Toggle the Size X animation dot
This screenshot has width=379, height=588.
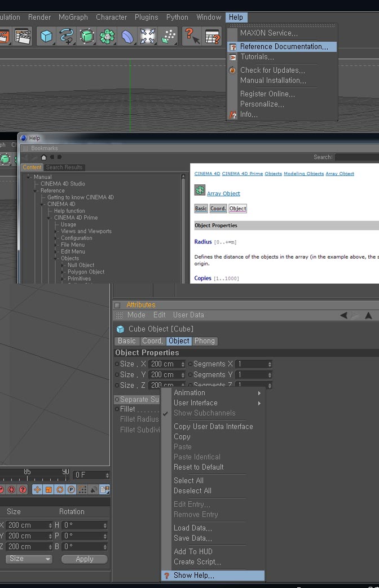117,364
